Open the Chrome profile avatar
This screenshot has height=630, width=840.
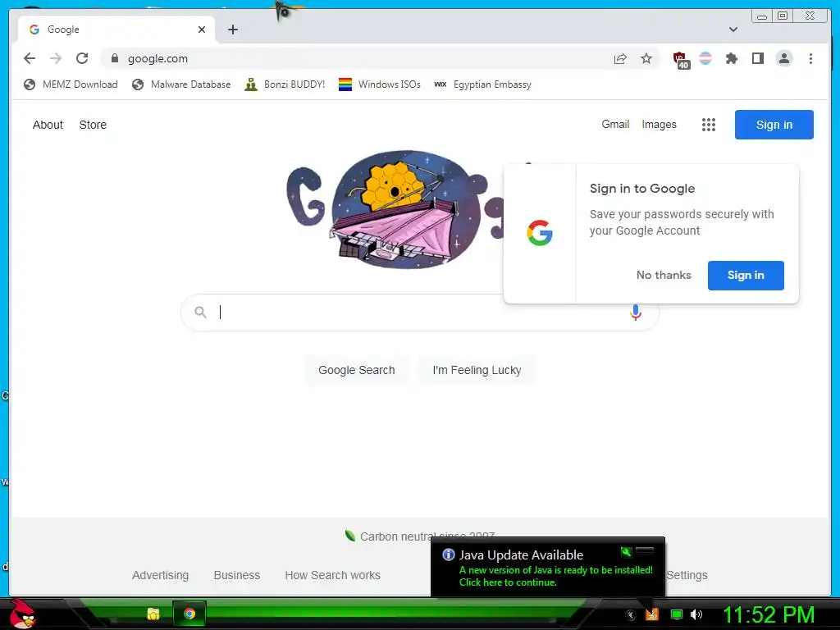click(784, 58)
